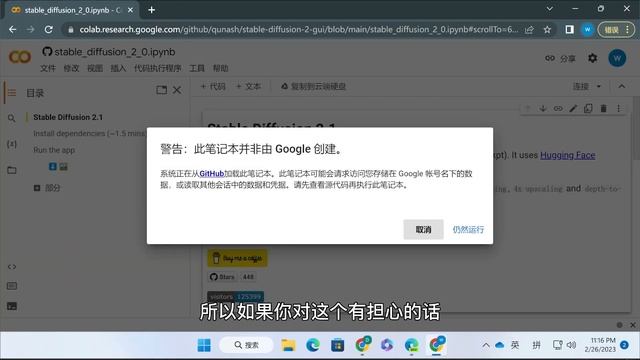The width and height of the screenshot is (640, 360).
Task: Click the Share (分享) button
Action: (560, 58)
